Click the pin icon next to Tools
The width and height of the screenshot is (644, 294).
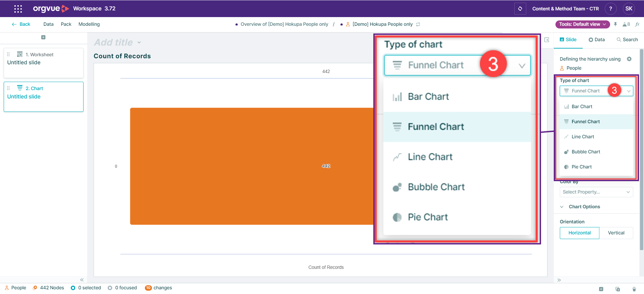click(x=615, y=24)
